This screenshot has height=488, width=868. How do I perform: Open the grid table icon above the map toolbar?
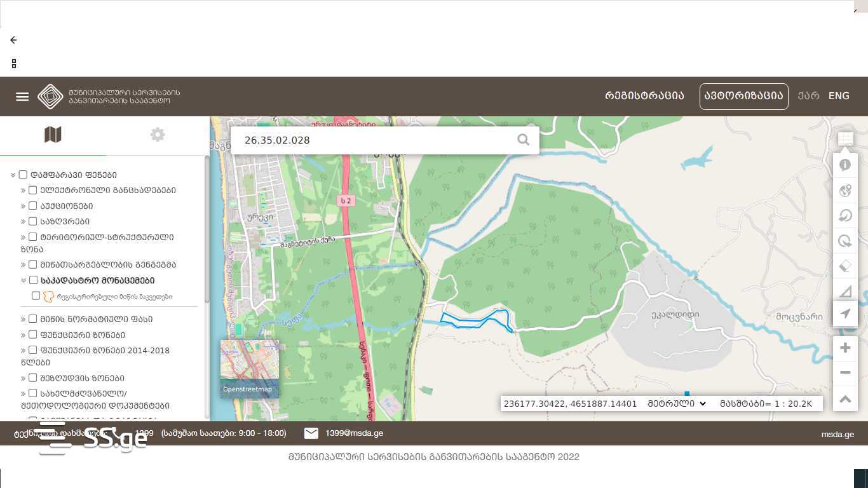(x=845, y=139)
